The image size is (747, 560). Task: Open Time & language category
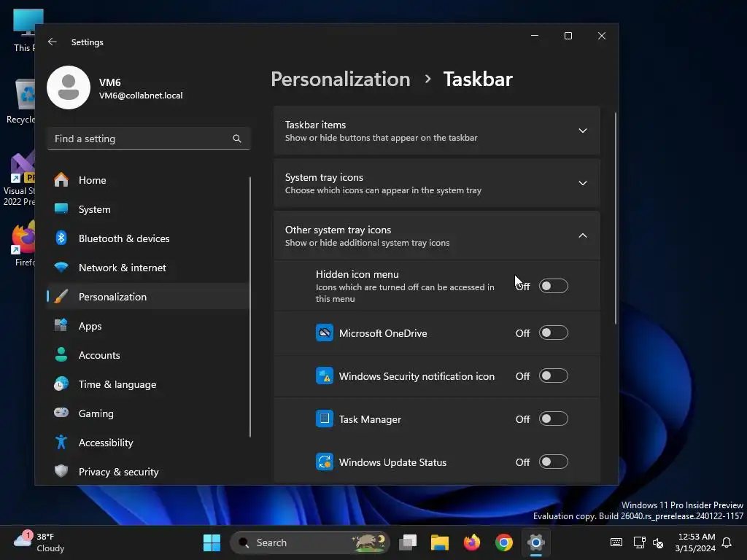[147, 384]
